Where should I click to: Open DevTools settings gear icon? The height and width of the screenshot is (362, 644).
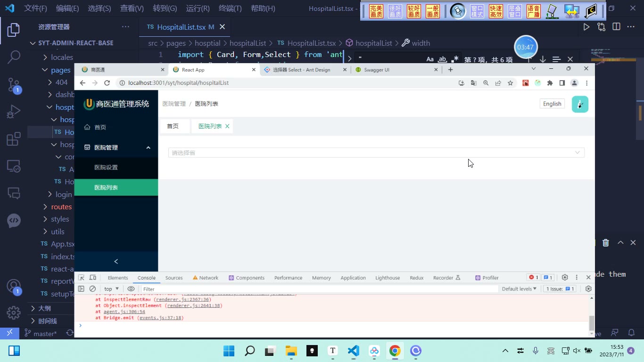(565, 278)
